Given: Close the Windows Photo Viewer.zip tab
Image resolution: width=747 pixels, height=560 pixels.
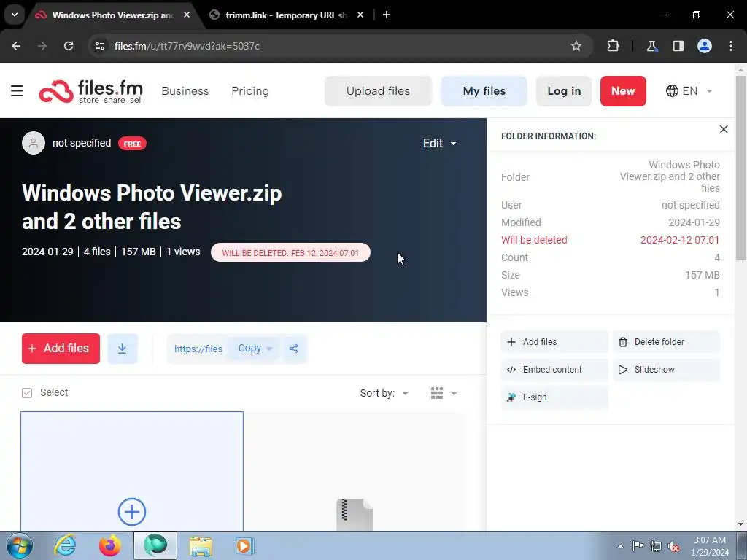Looking at the screenshot, I should (187, 15).
